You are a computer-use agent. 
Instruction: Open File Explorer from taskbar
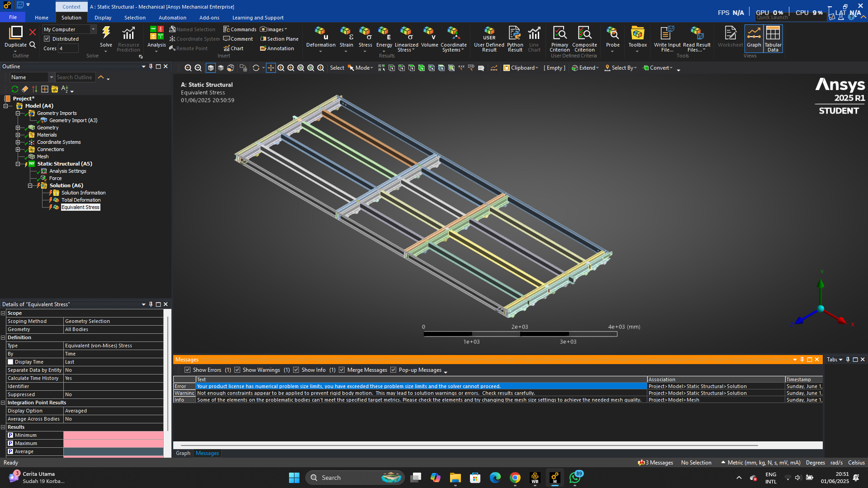[455, 478]
